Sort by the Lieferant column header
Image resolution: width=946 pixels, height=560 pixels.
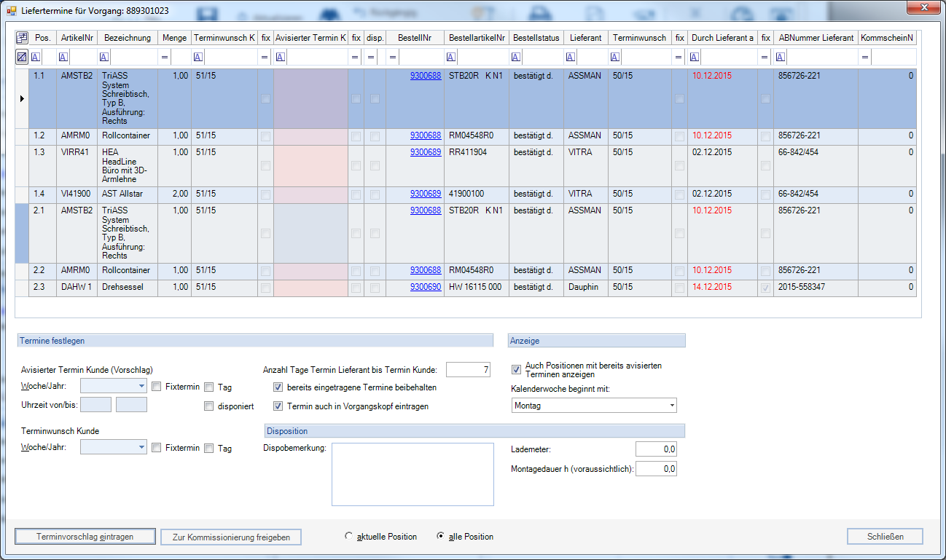585,38
